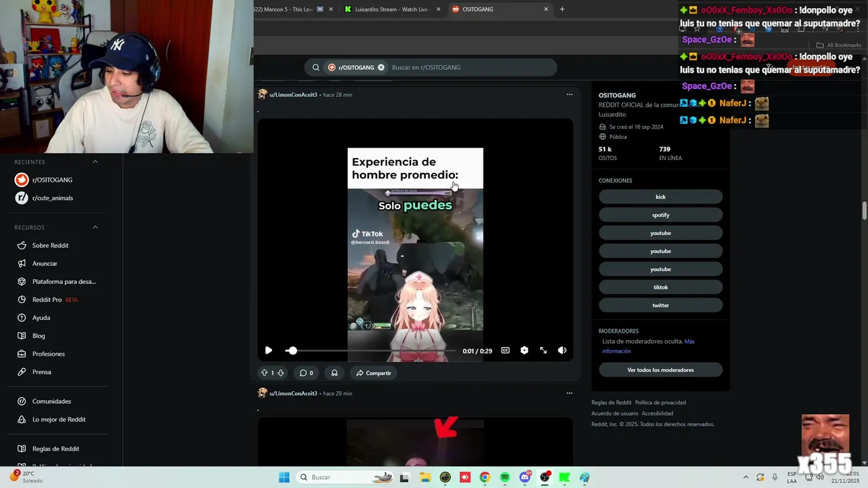
Task: Open OBS Studio from taskbar
Action: 545,477
